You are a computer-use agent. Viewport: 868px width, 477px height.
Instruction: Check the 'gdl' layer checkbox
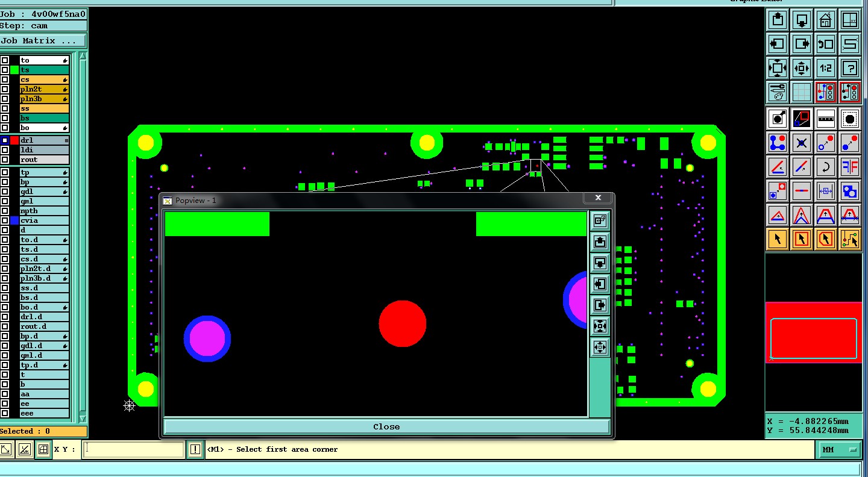(5, 192)
